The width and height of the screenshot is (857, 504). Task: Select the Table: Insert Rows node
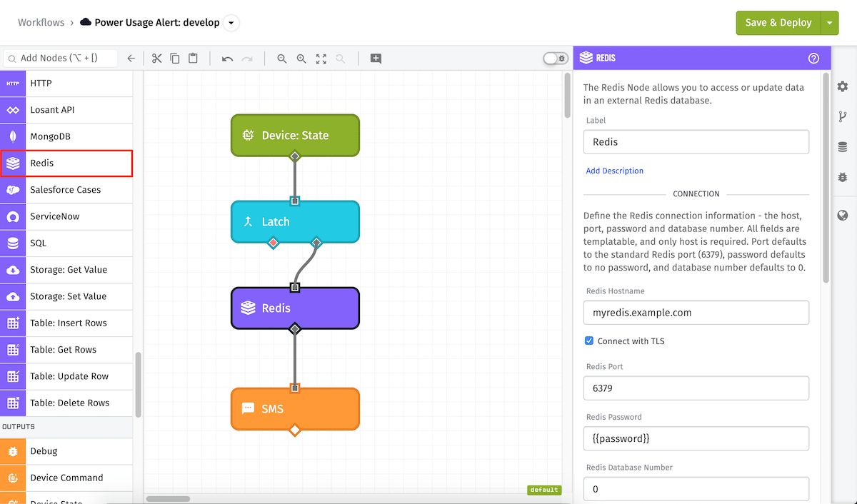66,323
